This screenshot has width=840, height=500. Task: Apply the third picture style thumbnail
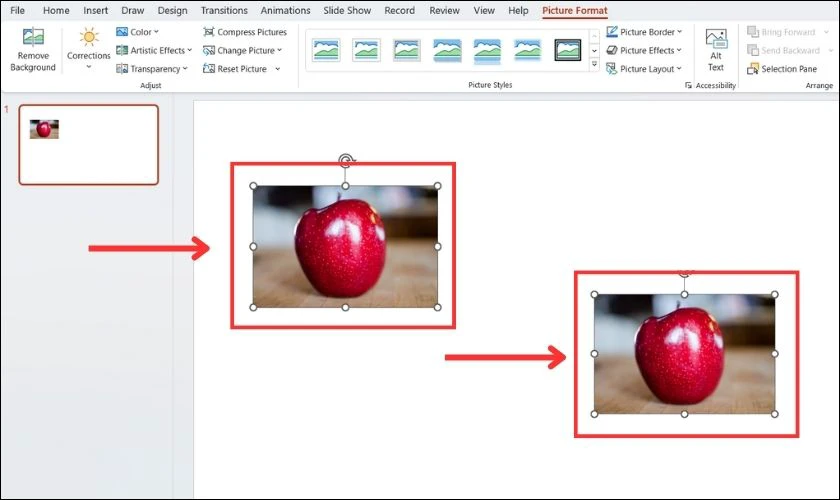[x=407, y=50]
